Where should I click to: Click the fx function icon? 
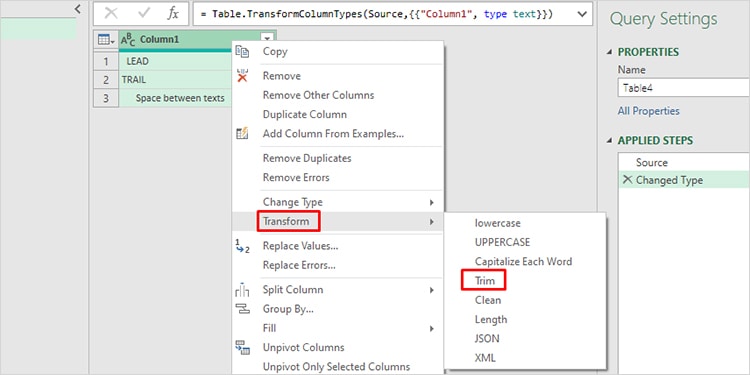click(x=173, y=14)
